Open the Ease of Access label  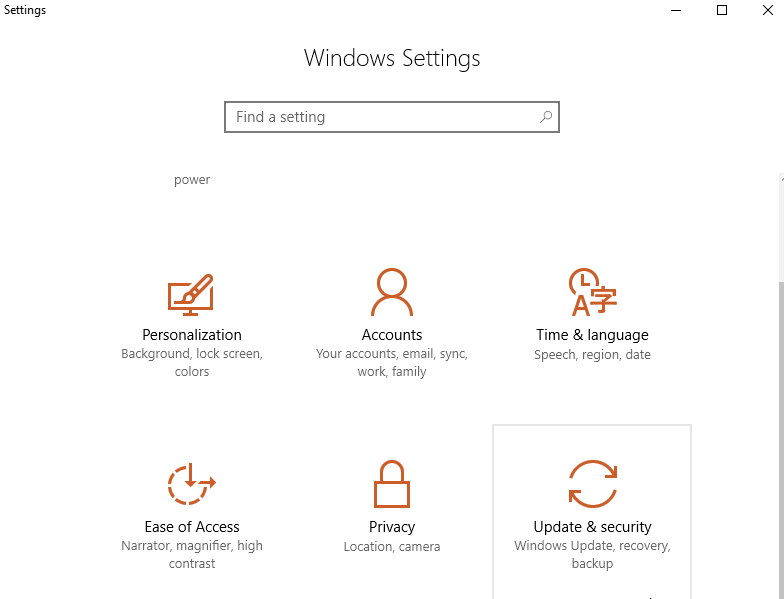pyautogui.click(x=192, y=527)
